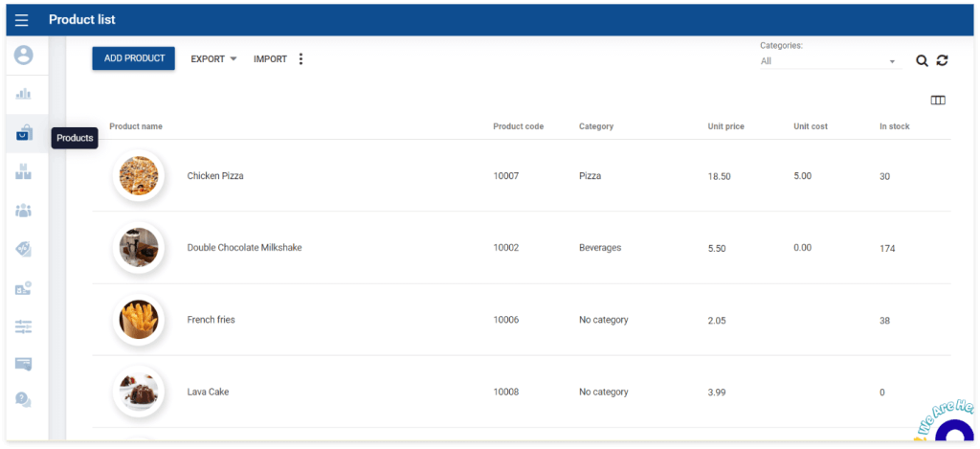This screenshot has height=449, width=980.
Task: Open the Categories filter dropdown
Action: [x=831, y=61]
